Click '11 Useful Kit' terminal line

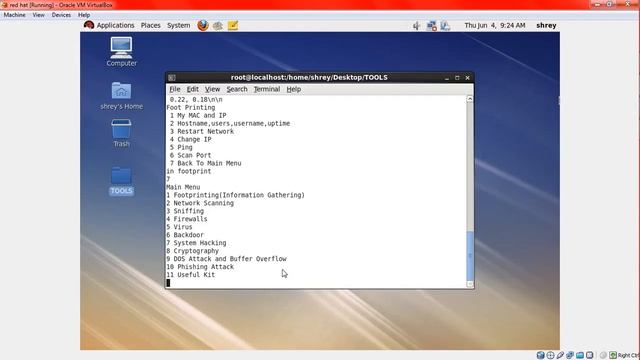click(191, 275)
